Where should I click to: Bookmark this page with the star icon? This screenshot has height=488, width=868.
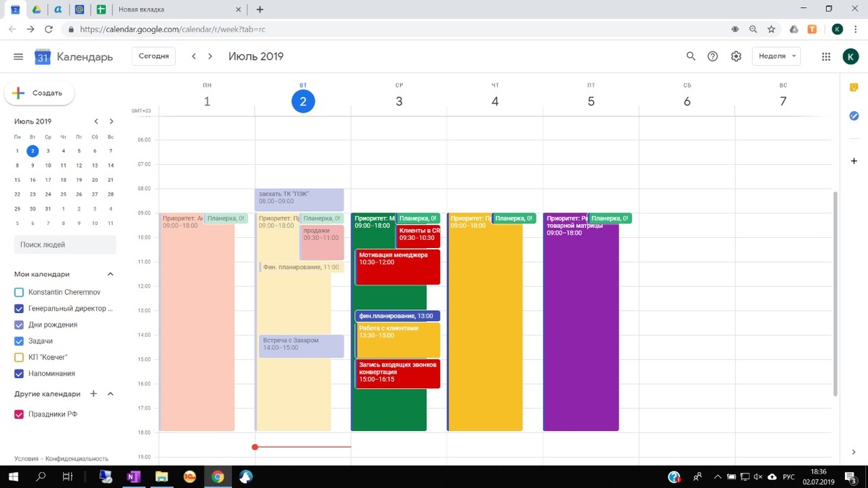pos(772,29)
